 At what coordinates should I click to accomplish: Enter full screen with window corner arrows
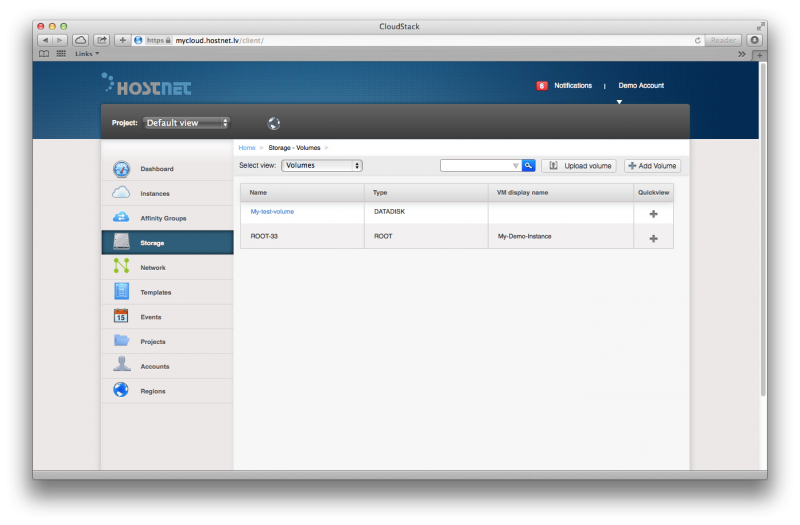(x=761, y=26)
